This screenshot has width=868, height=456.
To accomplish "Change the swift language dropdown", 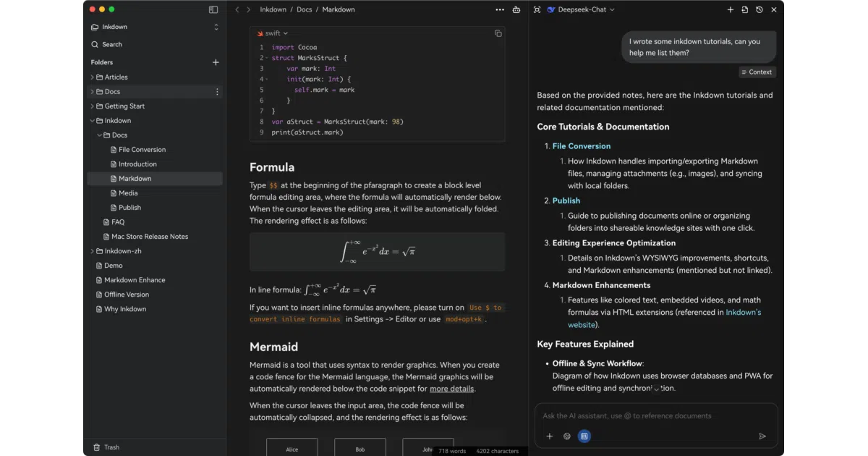I will 273,33.
